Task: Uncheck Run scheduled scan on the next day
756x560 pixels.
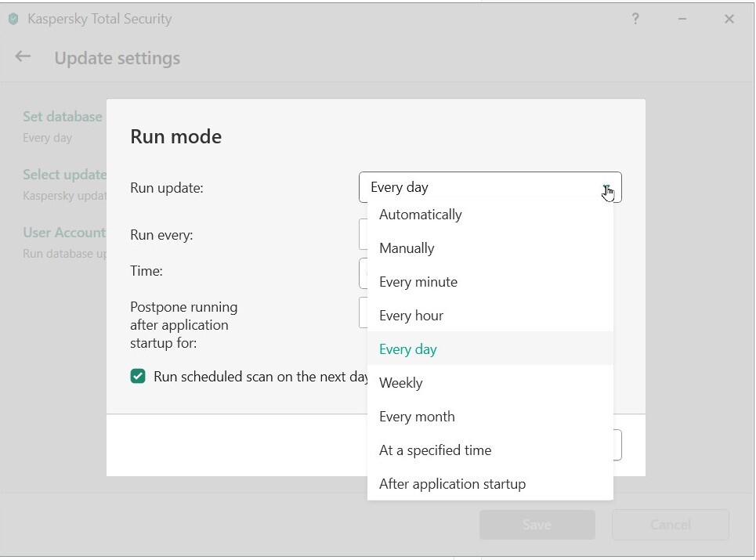Action: (x=138, y=376)
